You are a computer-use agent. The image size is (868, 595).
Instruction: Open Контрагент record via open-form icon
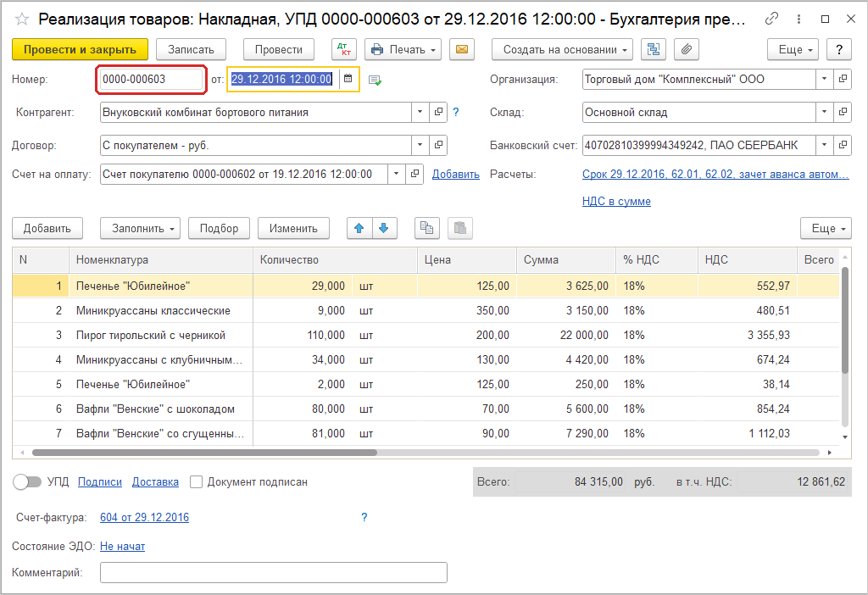click(x=438, y=113)
